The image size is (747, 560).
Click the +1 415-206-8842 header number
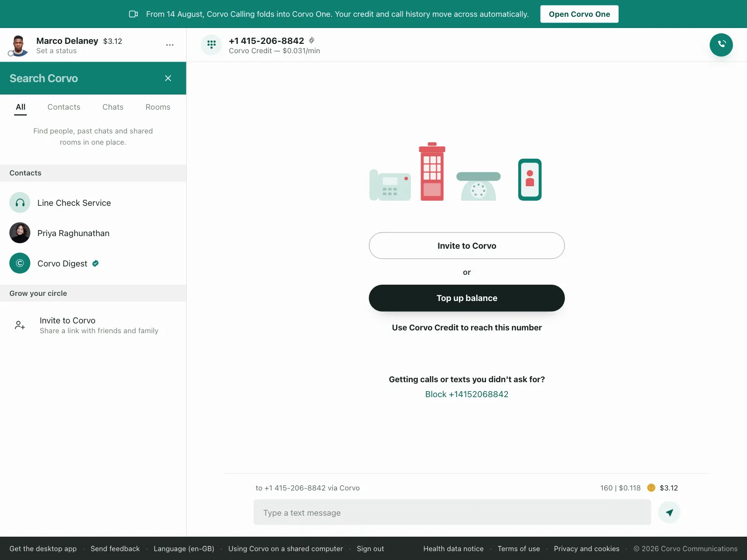267,41
